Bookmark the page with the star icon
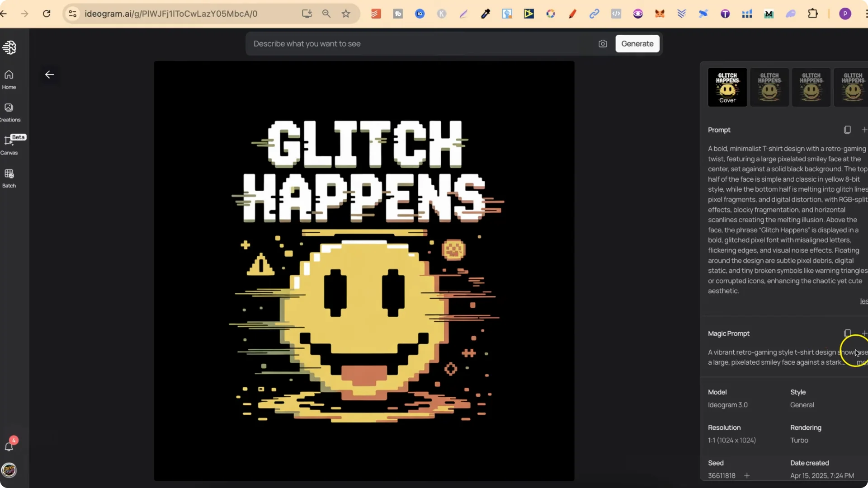The width and height of the screenshot is (868, 488). [x=346, y=14]
